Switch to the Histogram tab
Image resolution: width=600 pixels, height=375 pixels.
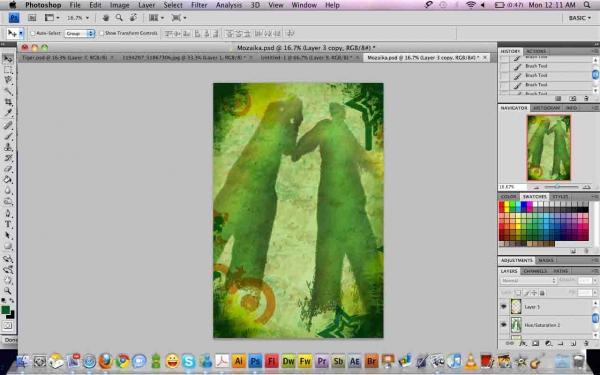[546, 108]
